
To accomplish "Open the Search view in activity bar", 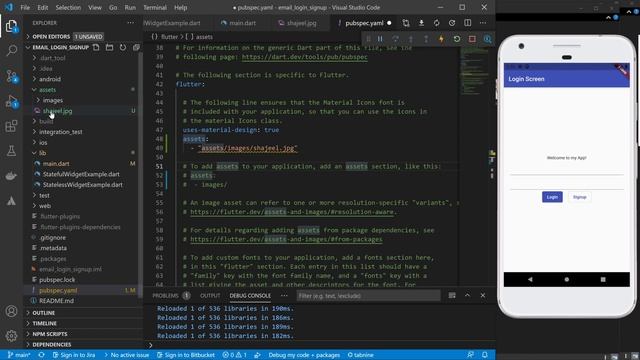I will tap(11, 51).
